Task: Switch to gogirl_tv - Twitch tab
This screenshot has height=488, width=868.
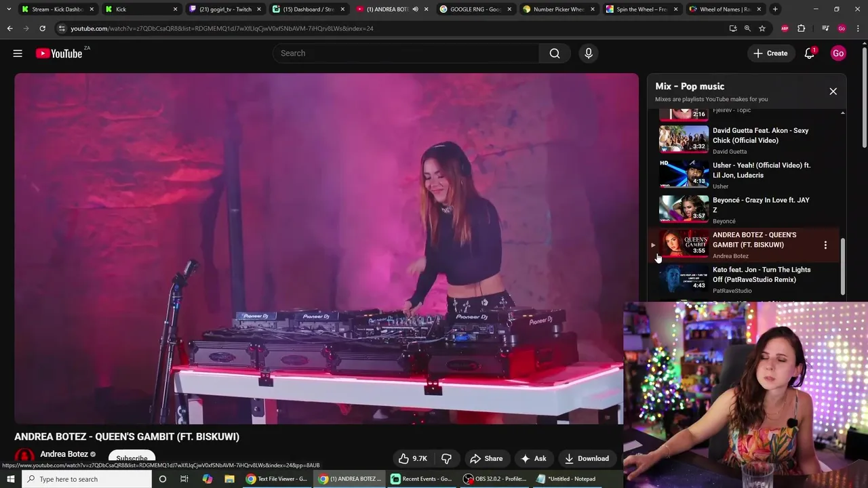Action: click(x=225, y=9)
